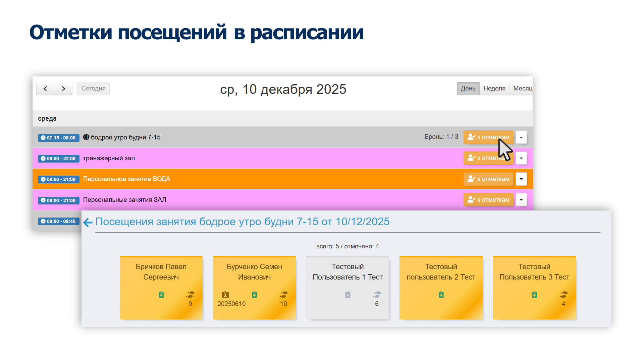This screenshot has width=644, height=362.
Task: Click the Персональные занятия ЗАЛ title
Action: click(x=125, y=200)
